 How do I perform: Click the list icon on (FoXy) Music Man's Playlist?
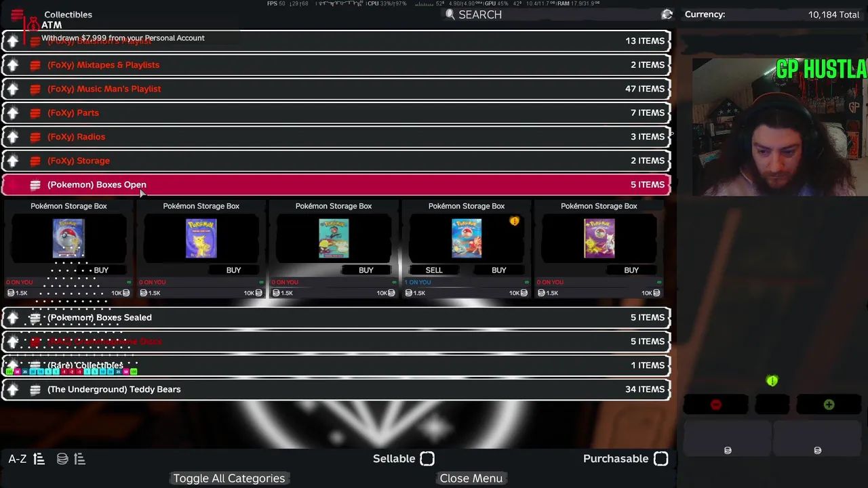click(35, 89)
